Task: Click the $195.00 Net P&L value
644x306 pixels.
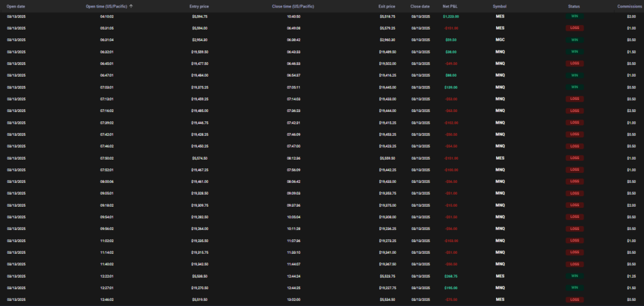Action: [451, 288]
